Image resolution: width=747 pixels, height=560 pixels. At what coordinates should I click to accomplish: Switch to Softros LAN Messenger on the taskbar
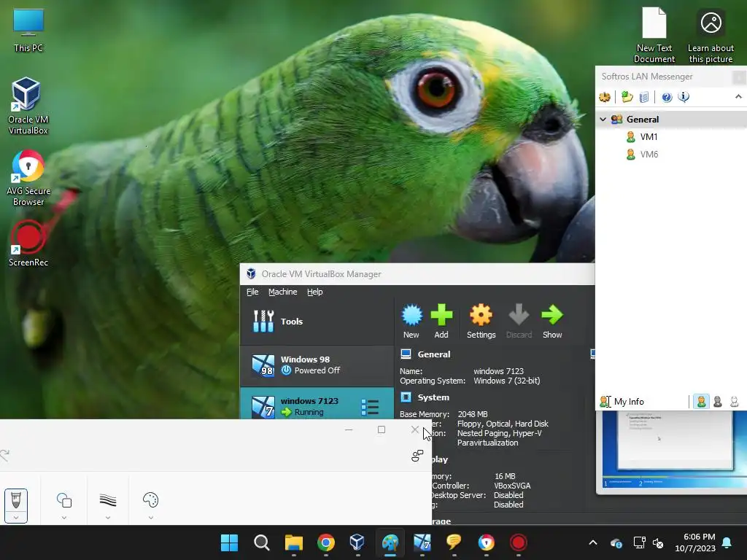click(454, 542)
